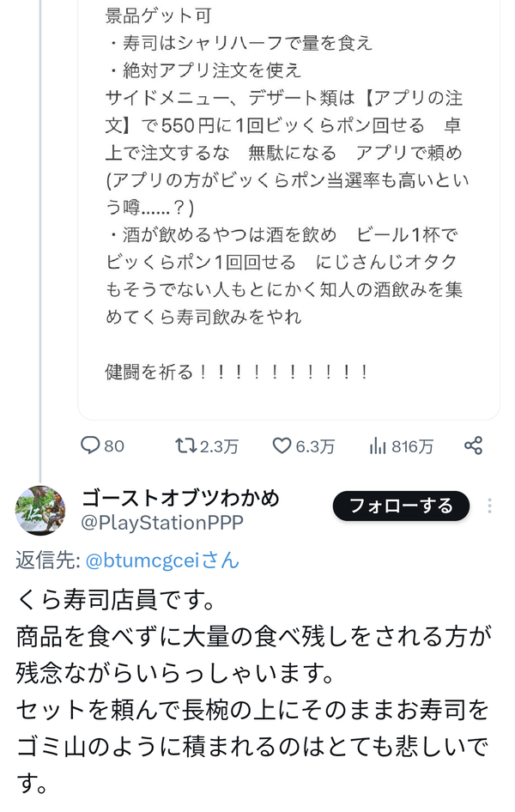This screenshot has height=812, width=515.
Task: Click the reply speech bubble icon
Action: point(90,445)
